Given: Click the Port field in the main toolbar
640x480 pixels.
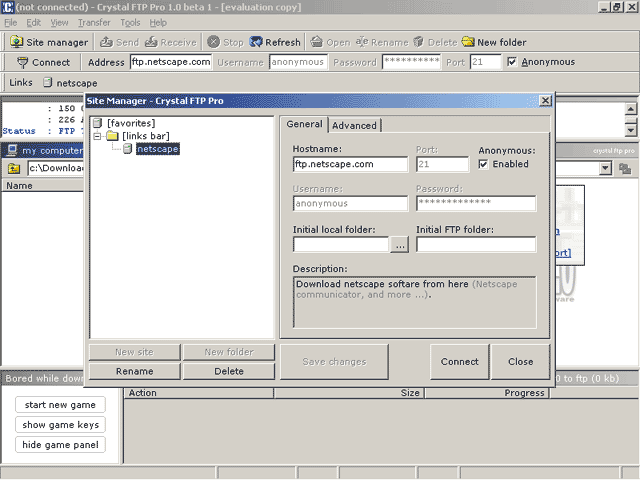Looking at the screenshot, I should (485, 62).
